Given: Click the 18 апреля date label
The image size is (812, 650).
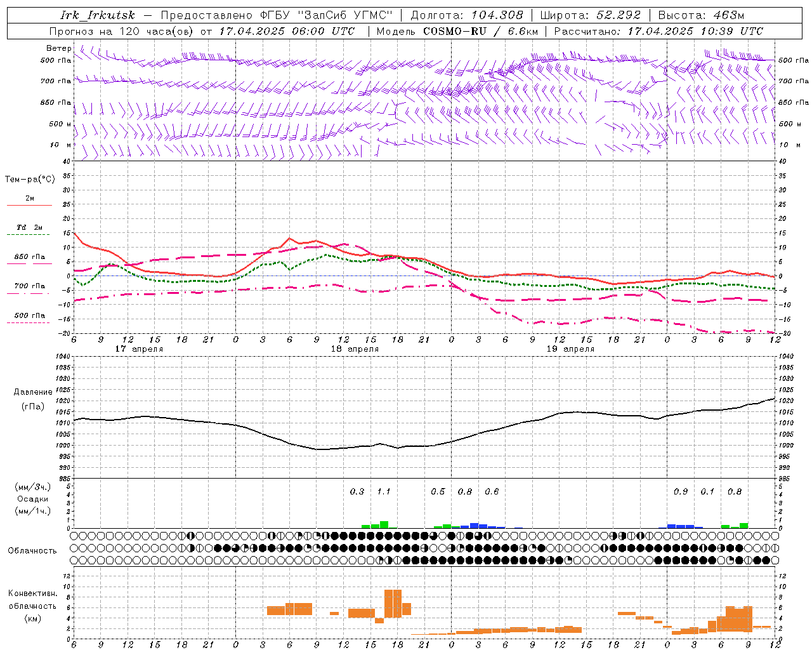Looking at the screenshot, I should click(355, 349).
